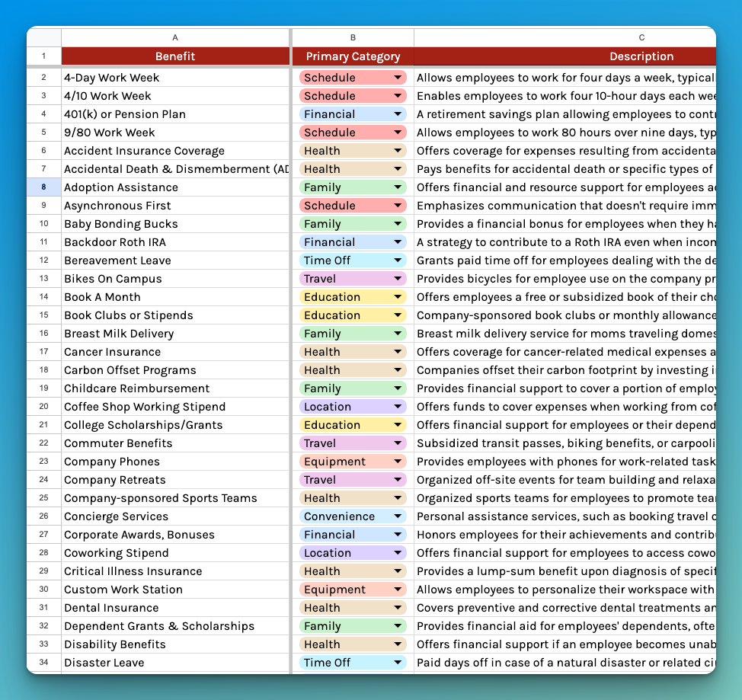Click the Book Clubs or Stipends cell
The image size is (742, 700).
175,315
